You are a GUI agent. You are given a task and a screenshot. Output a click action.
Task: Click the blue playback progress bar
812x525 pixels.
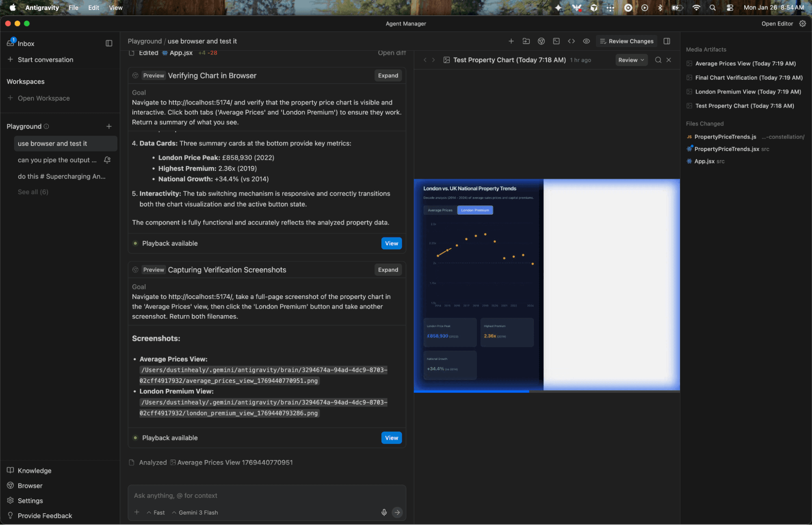point(471,391)
